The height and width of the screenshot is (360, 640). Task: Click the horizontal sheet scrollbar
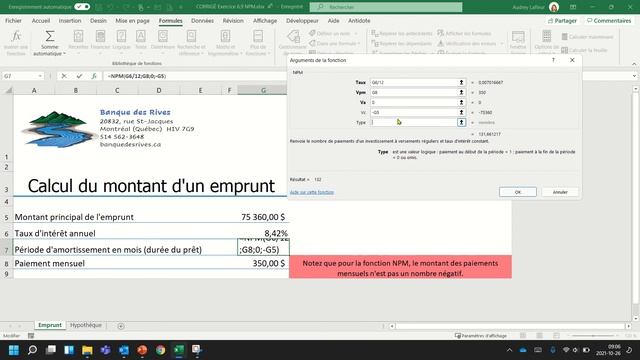pyautogui.click(x=510, y=326)
